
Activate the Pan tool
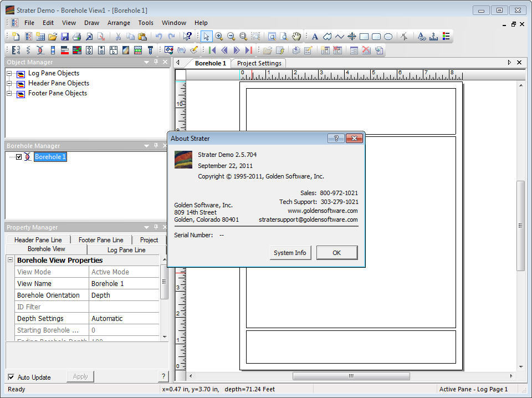coord(297,37)
